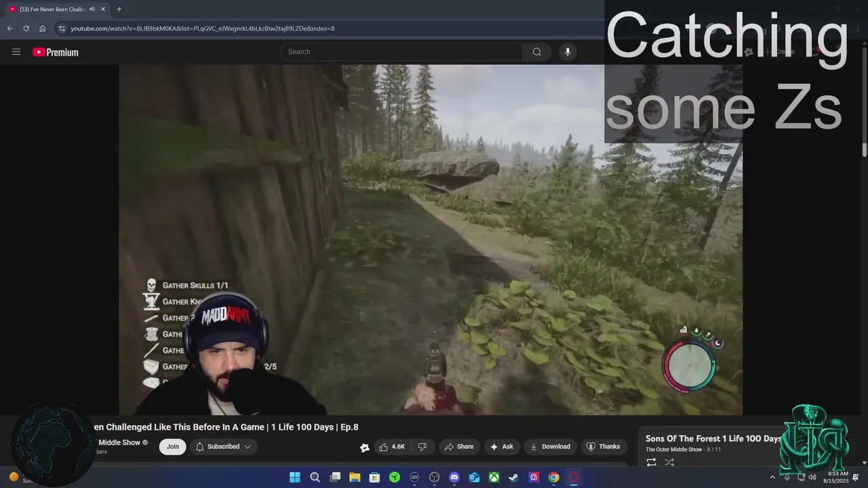The image size is (868, 488).
Task: Go back using browser back arrow
Action: [x=9, y=28]
